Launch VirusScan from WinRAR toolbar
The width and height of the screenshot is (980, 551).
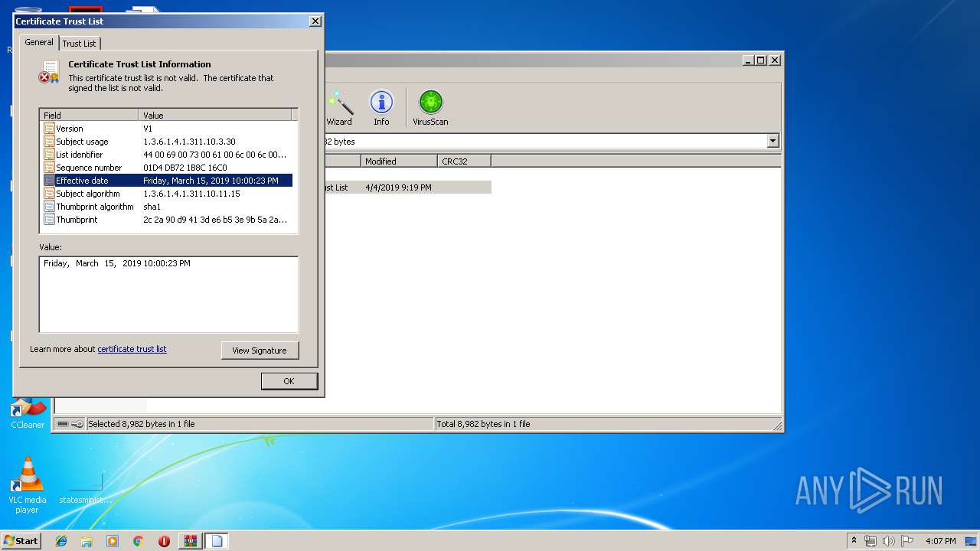coord(430,108)
